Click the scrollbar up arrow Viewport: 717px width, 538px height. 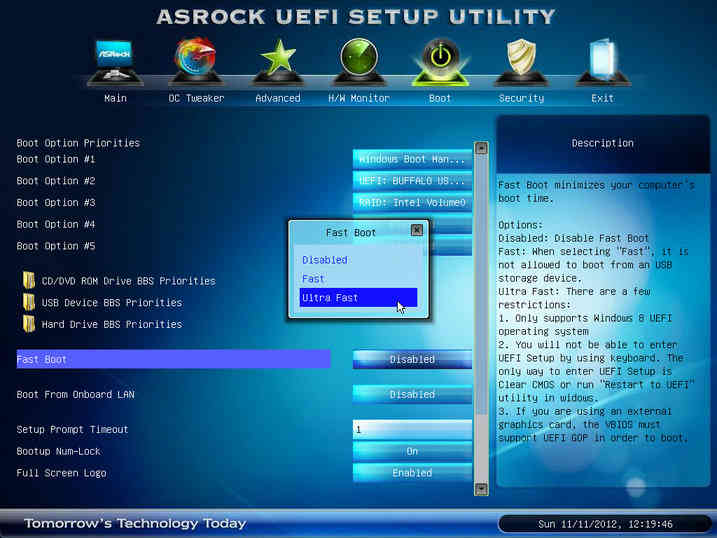pyautogui.click(x=481, y=148)
